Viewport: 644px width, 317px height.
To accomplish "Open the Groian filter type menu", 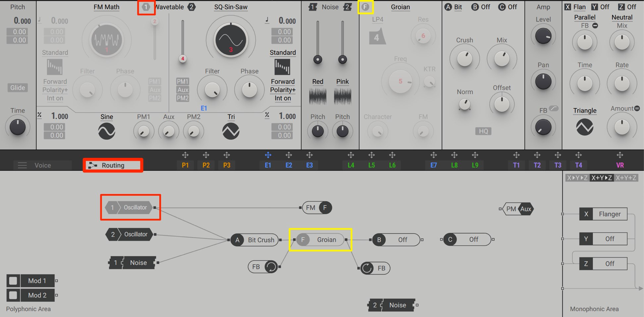I will click(x=400, y=7).
